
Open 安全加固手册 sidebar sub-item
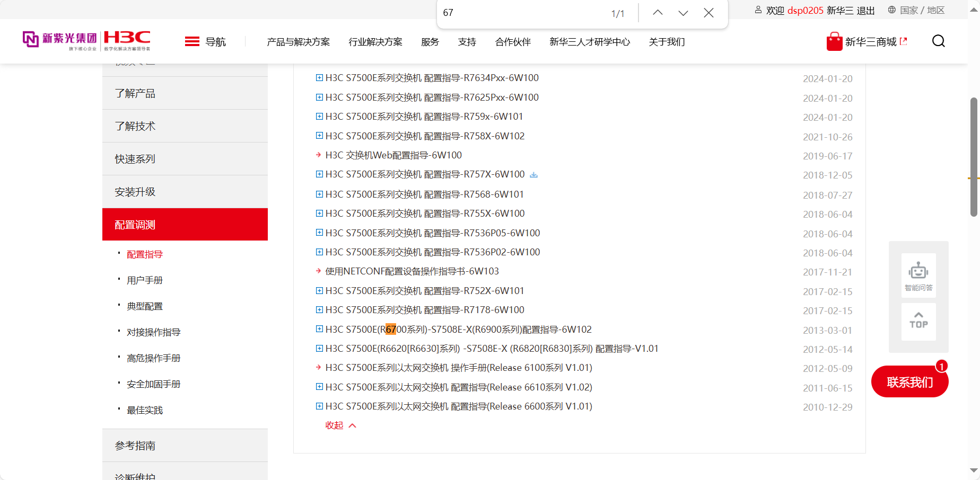(x=154, y=384)
